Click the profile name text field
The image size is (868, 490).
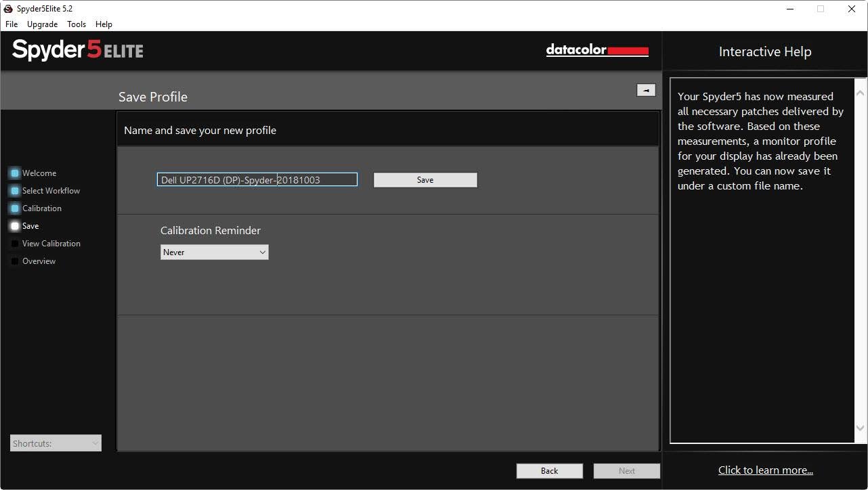point(257,180)
